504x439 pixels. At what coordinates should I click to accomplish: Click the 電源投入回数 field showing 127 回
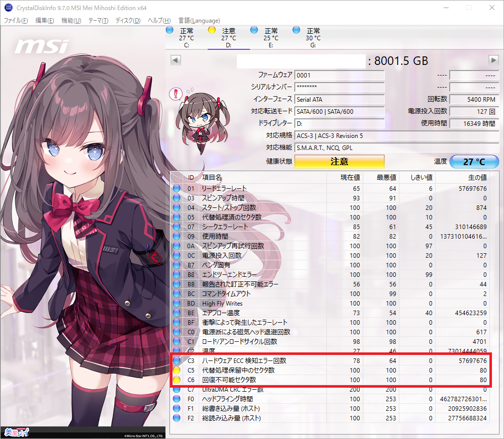[x=474, y=112]
